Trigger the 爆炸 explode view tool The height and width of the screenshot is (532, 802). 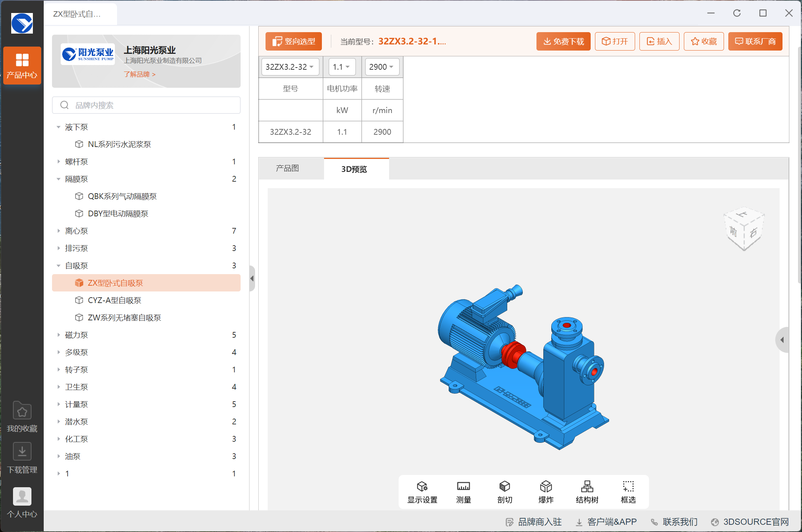point(546,492)
